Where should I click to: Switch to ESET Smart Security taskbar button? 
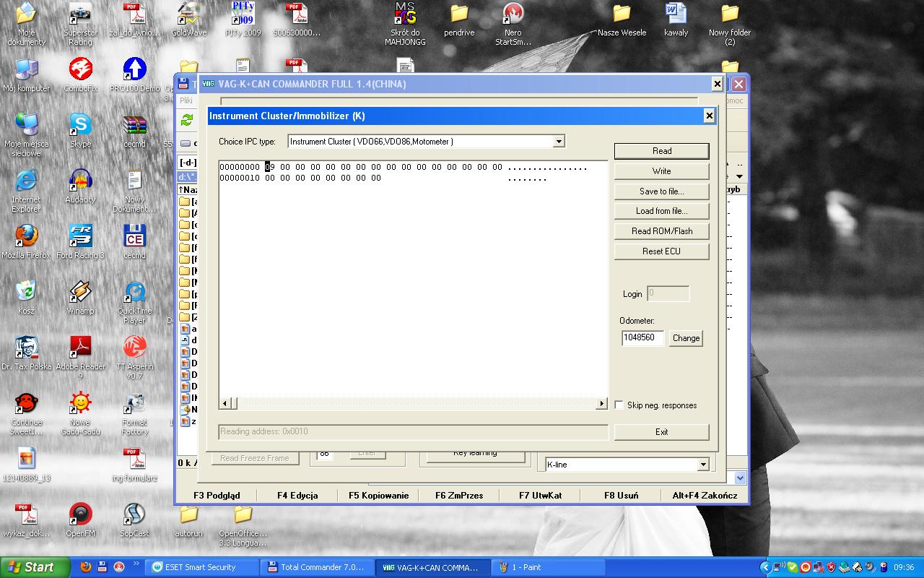tap(203, 567)
